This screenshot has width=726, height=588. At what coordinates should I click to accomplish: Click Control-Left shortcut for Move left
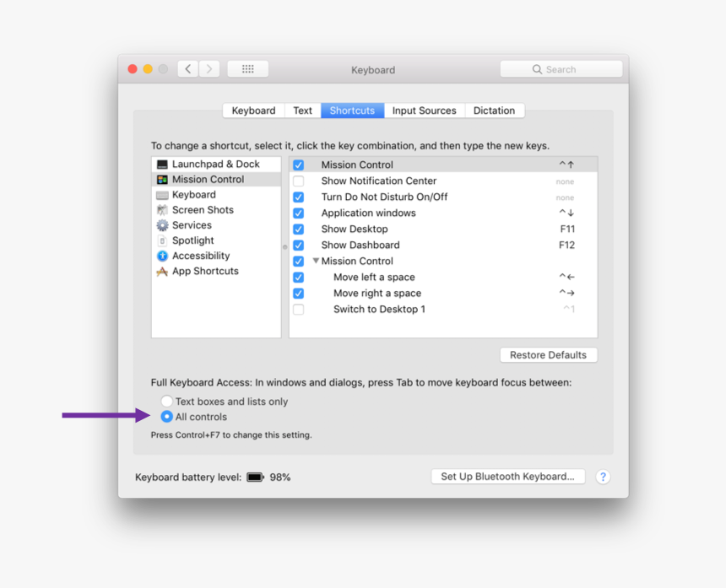point(566,277)
